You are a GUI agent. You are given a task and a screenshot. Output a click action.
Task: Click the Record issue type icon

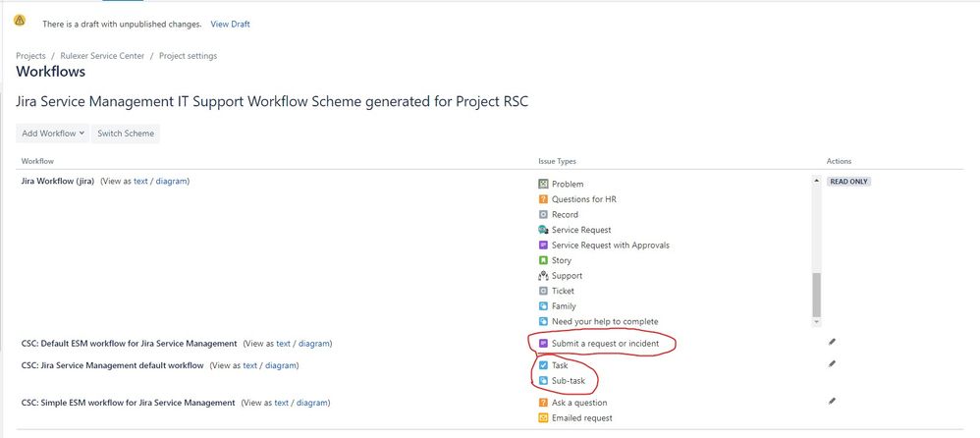point(543,214)
